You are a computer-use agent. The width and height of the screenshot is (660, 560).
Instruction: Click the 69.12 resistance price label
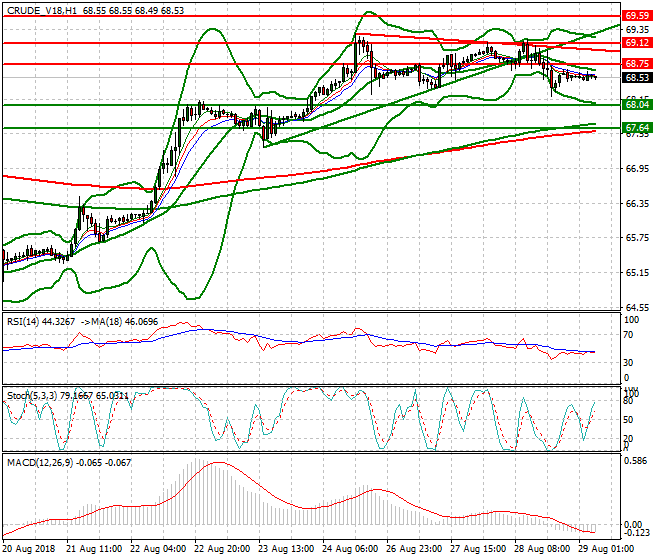(x=637, y=43)
